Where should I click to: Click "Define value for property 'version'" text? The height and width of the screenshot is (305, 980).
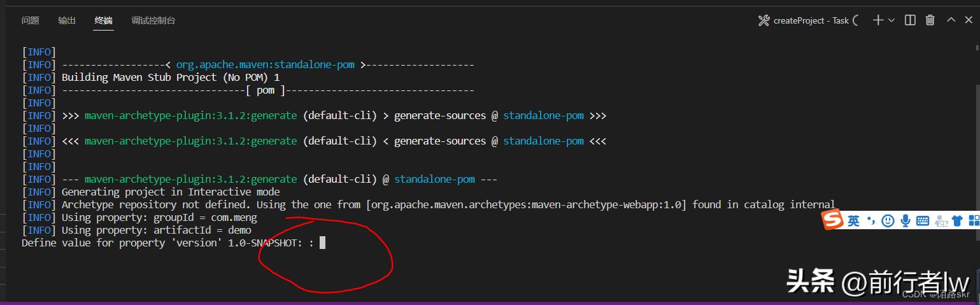coord(122,243)
